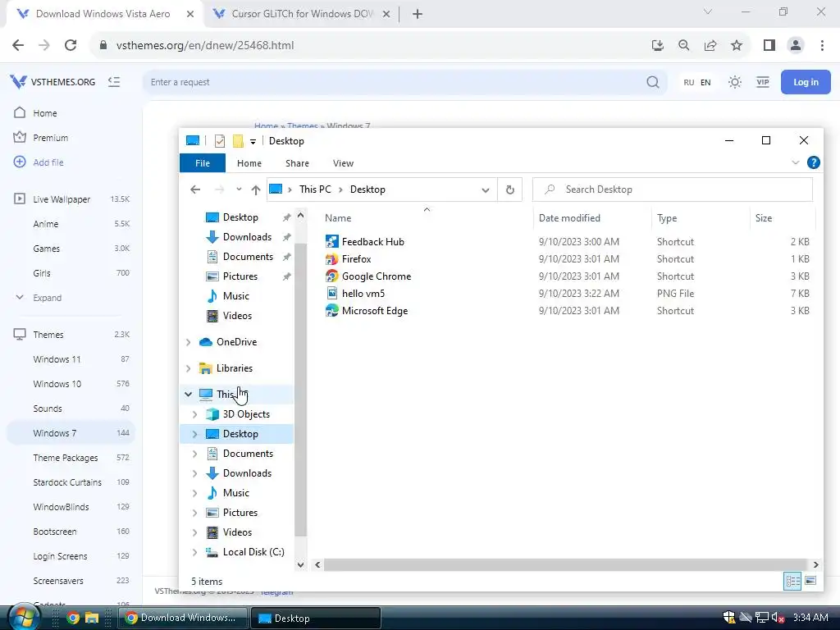This screenshot has height=630, width=840.
Task: Expand the Explorer ribbon chevron
Action: click(795, 163)
